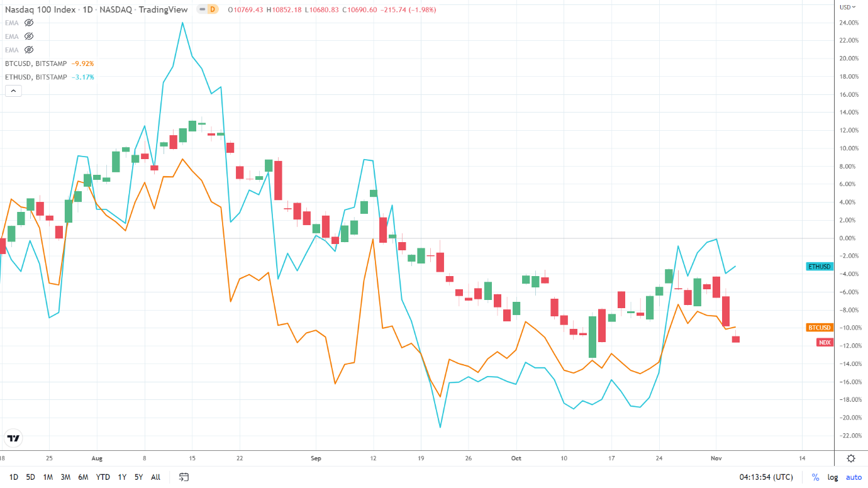The image size is (868, 488).
Task: Open the go to date tool
Action: [x=184, y=477]
